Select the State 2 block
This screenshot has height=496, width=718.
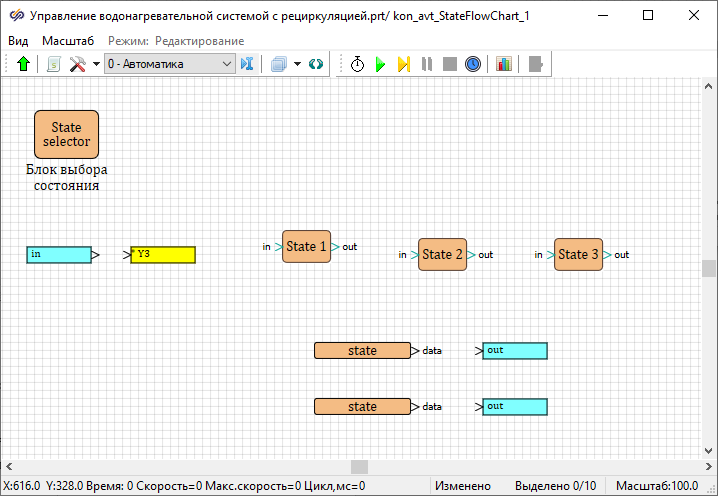(442, 255)
